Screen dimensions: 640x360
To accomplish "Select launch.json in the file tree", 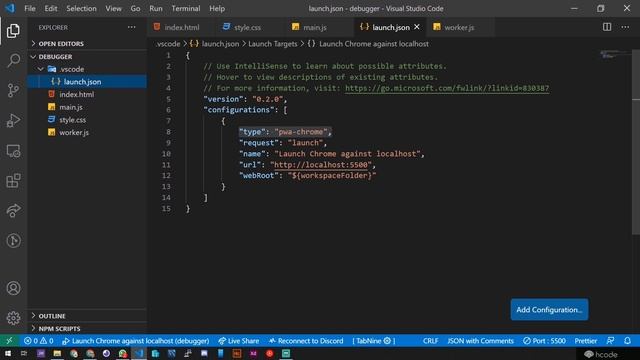I will pos(87,82).
